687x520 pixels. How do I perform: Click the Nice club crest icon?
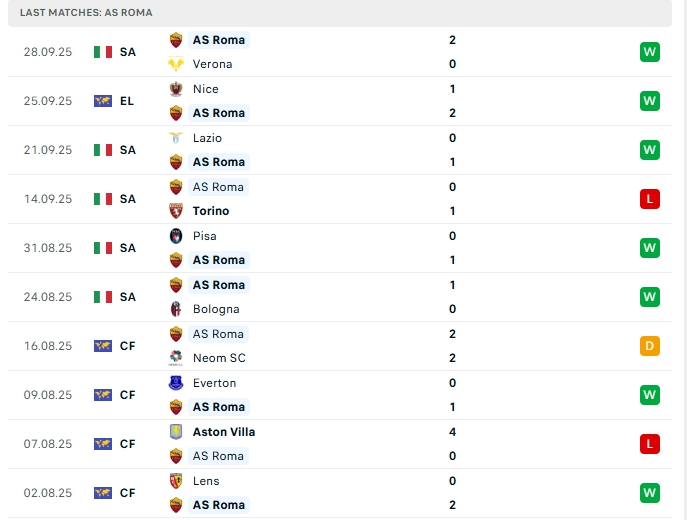[177, 89]
